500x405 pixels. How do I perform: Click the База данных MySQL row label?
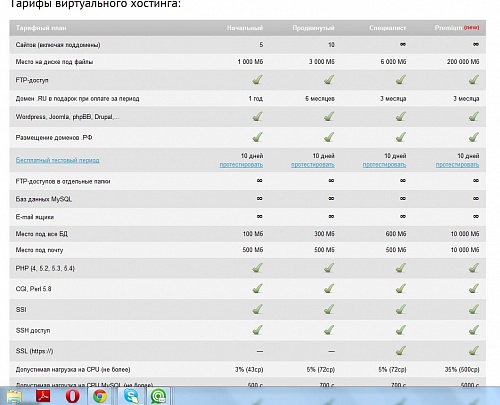point(44,199)
